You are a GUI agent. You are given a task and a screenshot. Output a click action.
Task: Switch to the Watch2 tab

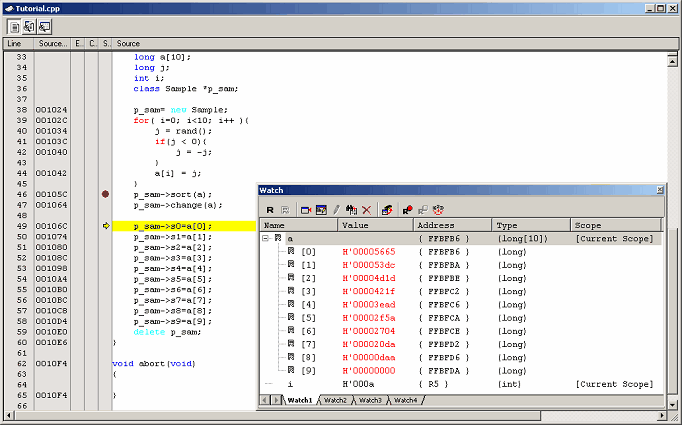pos(336,400)
